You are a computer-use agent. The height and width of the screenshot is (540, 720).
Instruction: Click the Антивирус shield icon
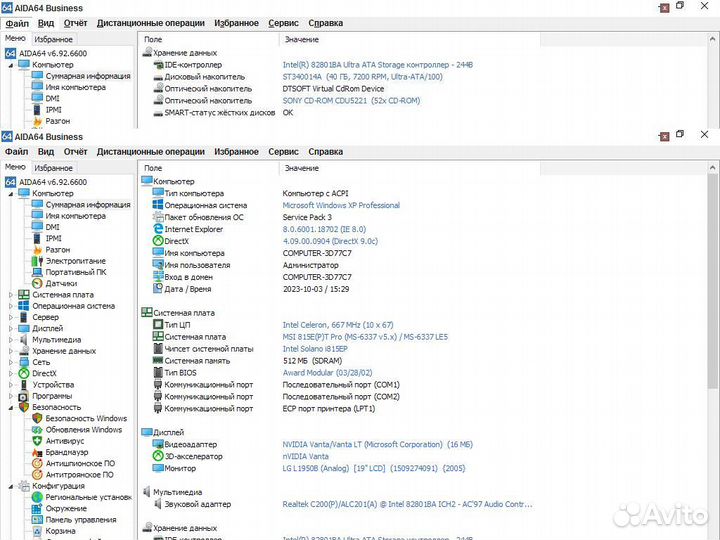[37, 441]
